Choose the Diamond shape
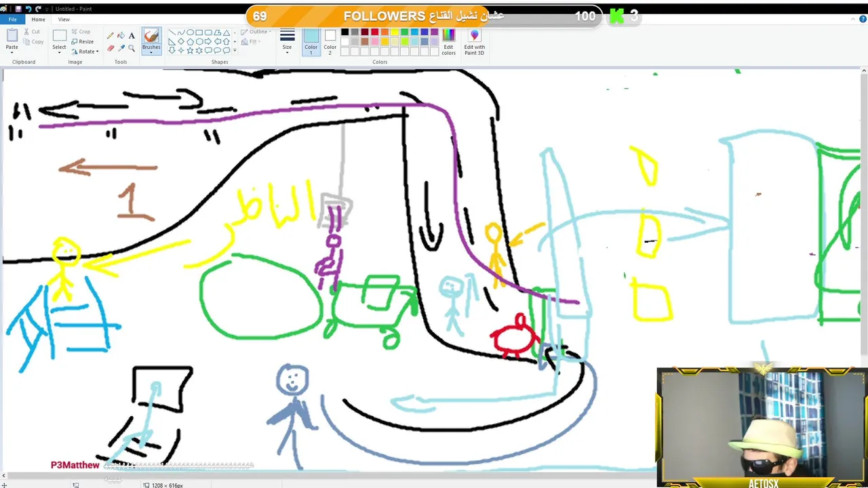The image size is (868, 488). point(181,41)
